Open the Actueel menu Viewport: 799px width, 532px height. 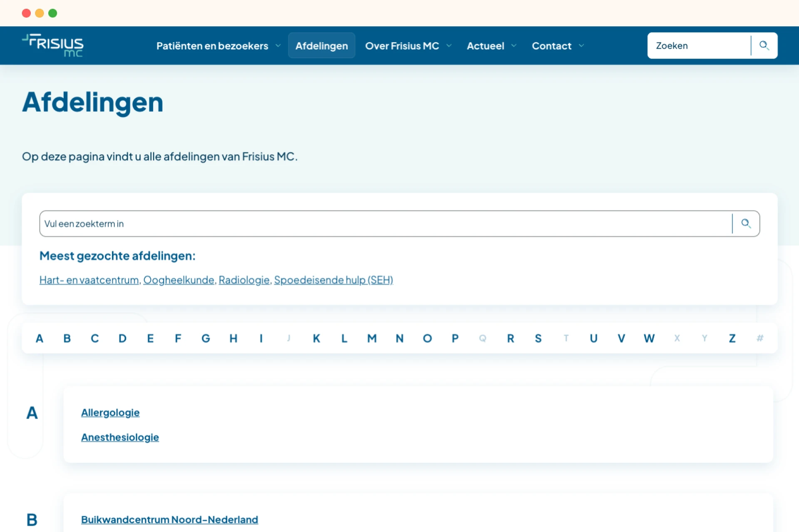485,46
